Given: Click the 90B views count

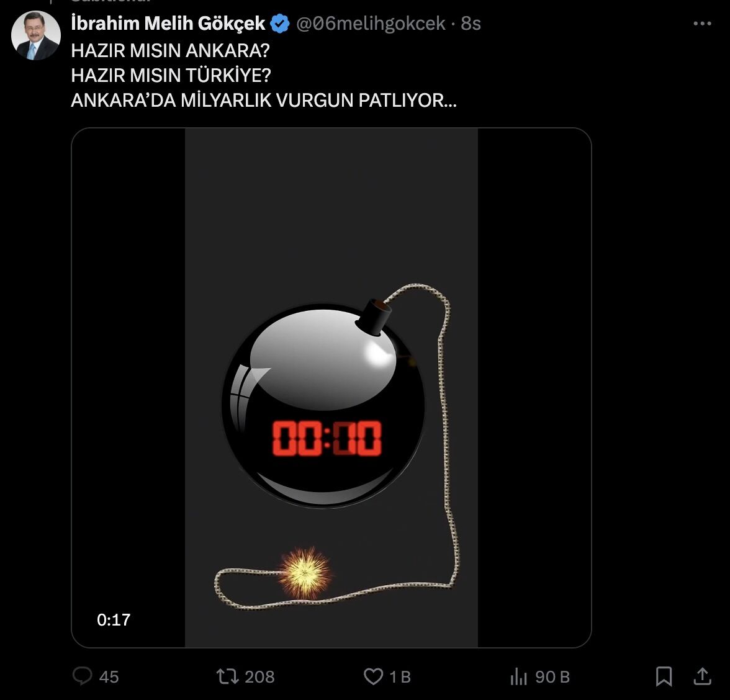Looking at the screenshot, I should pyautogui.click(x=551, y=677).
